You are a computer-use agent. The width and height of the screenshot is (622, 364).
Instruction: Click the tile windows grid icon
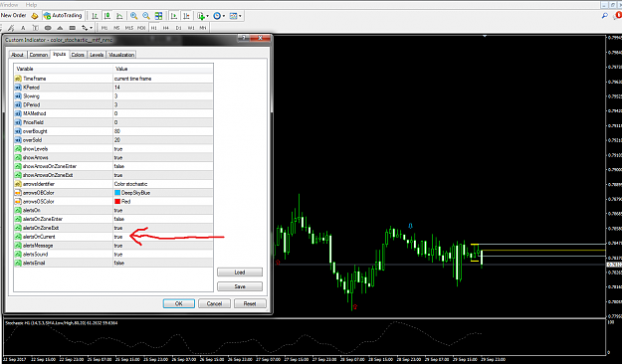(158, 16)
